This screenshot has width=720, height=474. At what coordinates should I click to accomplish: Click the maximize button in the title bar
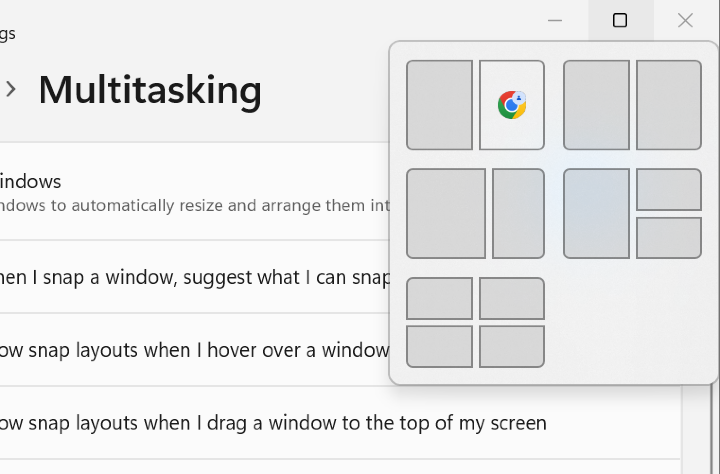tap(620, 20)
